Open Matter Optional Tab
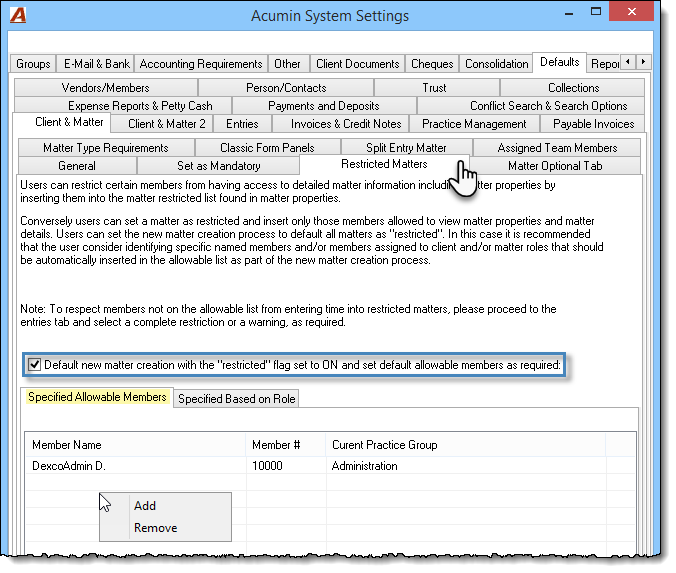 [555, 166]
